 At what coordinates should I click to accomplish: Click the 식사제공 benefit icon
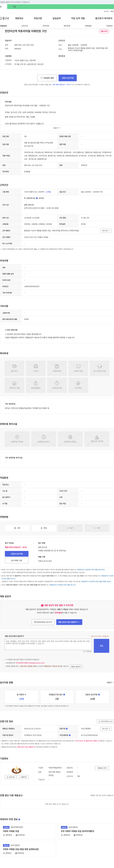[78, 385]
